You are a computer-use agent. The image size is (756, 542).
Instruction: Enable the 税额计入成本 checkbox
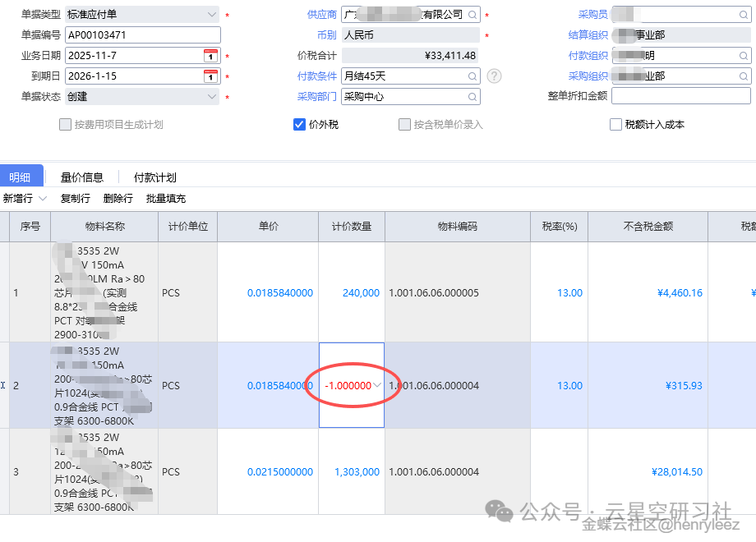(615, 125)
